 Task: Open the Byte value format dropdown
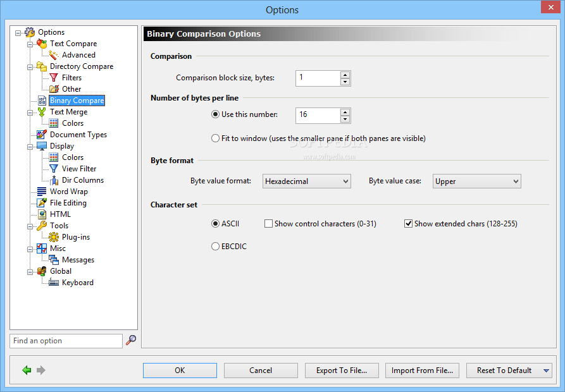307,181
